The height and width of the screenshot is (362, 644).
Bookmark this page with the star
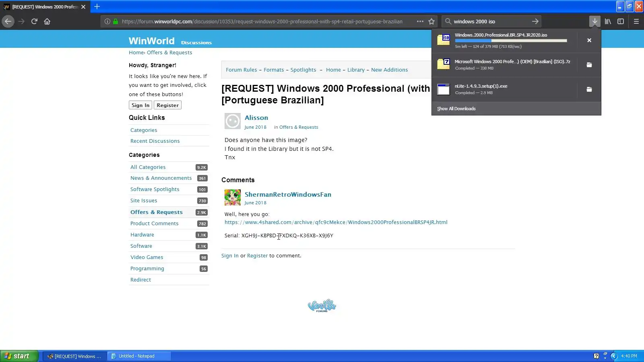tap(431, 21)
